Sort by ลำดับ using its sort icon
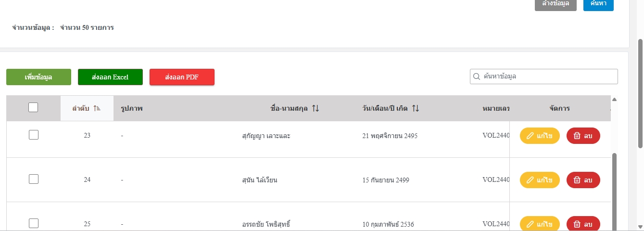The height and width of the screenshot is (231, 644). tap(97, 109)
